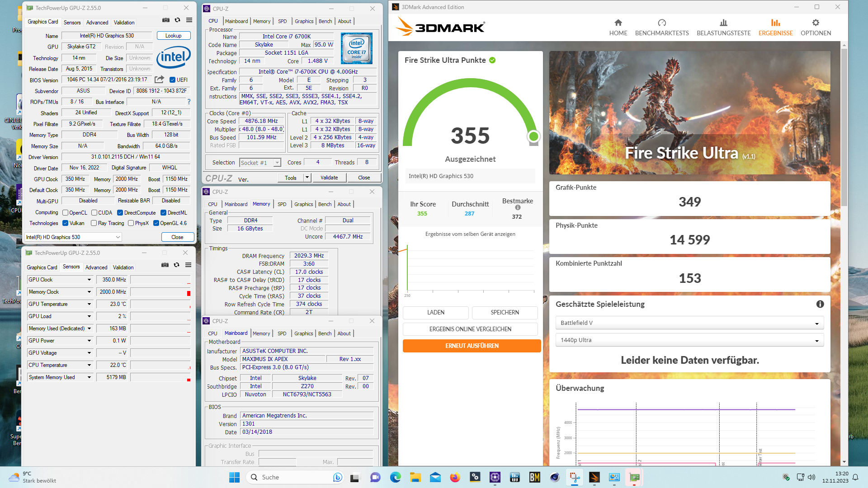Open 3DMark BELASTUNGSTESTE section
This screenshot has height=488, width=868.
723,28
